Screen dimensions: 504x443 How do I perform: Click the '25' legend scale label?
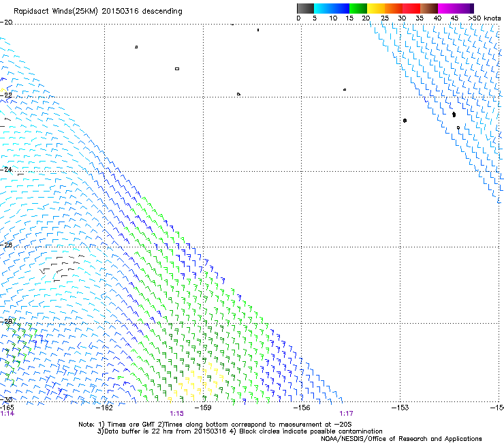point(385,18)
